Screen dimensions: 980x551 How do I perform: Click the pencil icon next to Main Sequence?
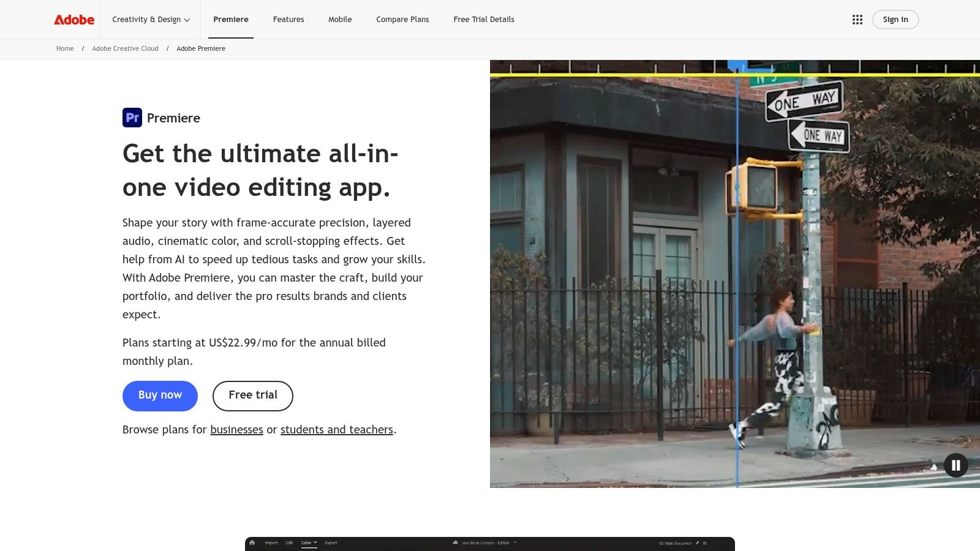697,542
